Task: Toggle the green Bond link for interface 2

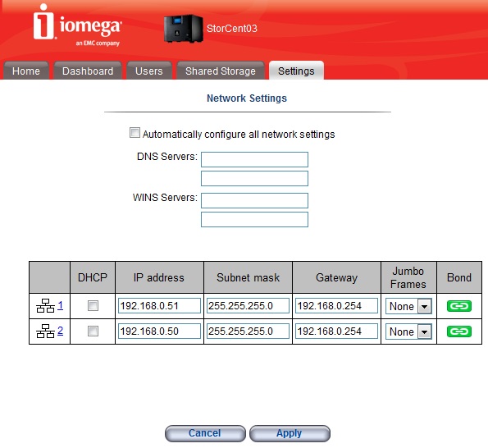Action: [459, 331]
